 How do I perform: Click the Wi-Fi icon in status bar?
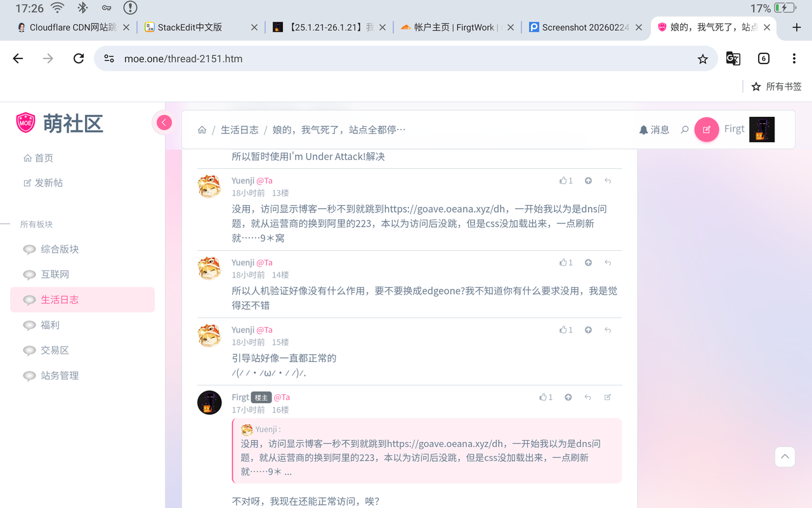pyautogui.click(x=57, y=8)
